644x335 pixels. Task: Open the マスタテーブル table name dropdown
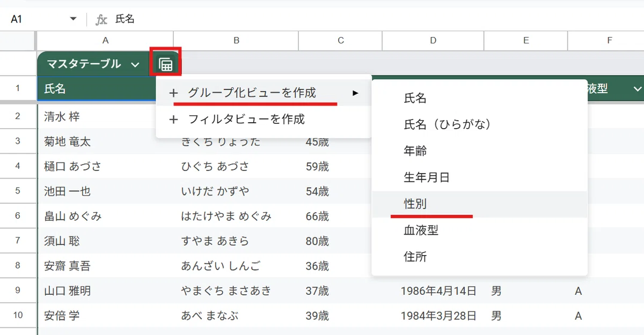coord(135,65)
